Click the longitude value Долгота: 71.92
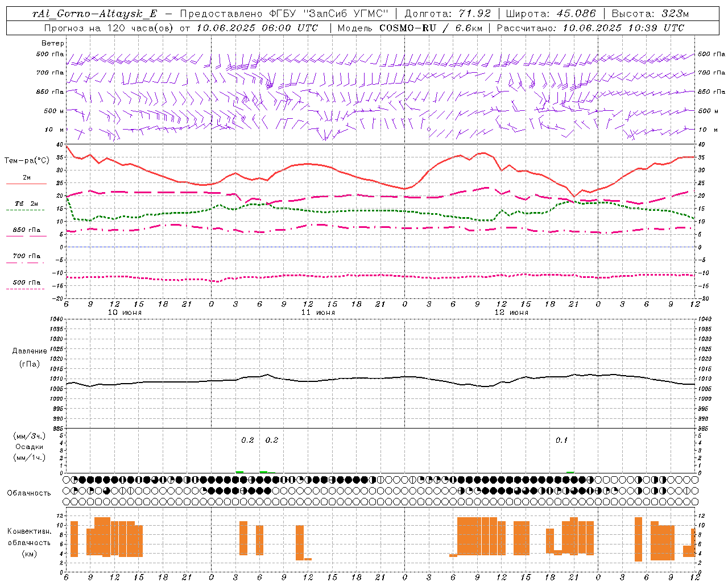The height and width of the screenshot is (582, 728). (x=448, y=14)
